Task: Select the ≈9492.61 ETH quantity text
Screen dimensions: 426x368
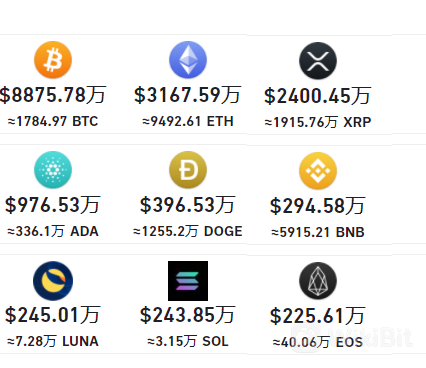Action: tap(188, 121)
